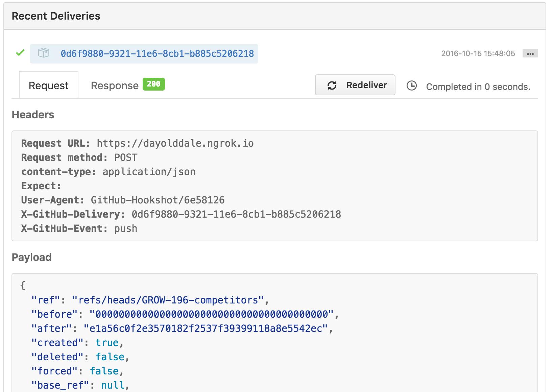The width and height of the screenshot is (553, 392).
Task: Open the ellipsis menu beside the timestamp
Action: 531,53
